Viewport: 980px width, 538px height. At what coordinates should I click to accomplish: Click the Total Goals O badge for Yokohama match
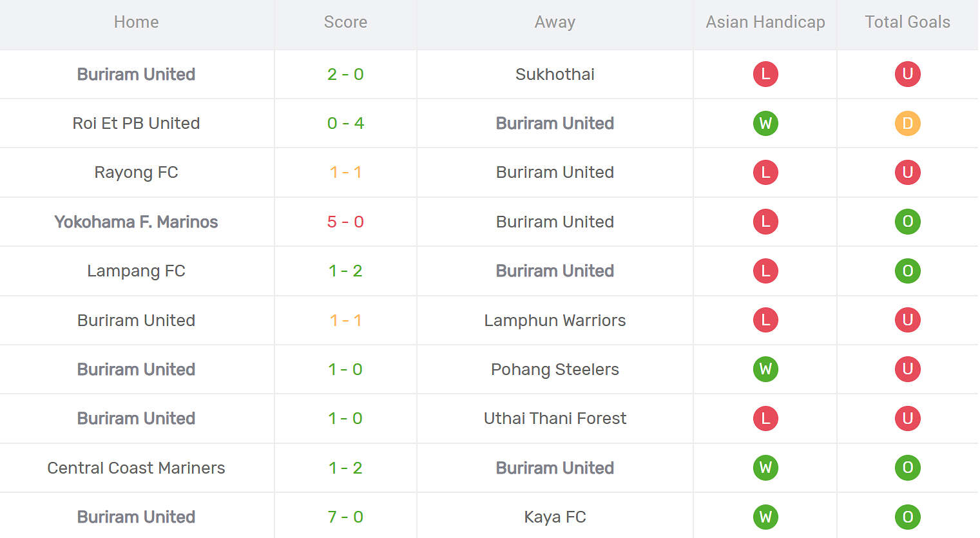pos(907,222)
